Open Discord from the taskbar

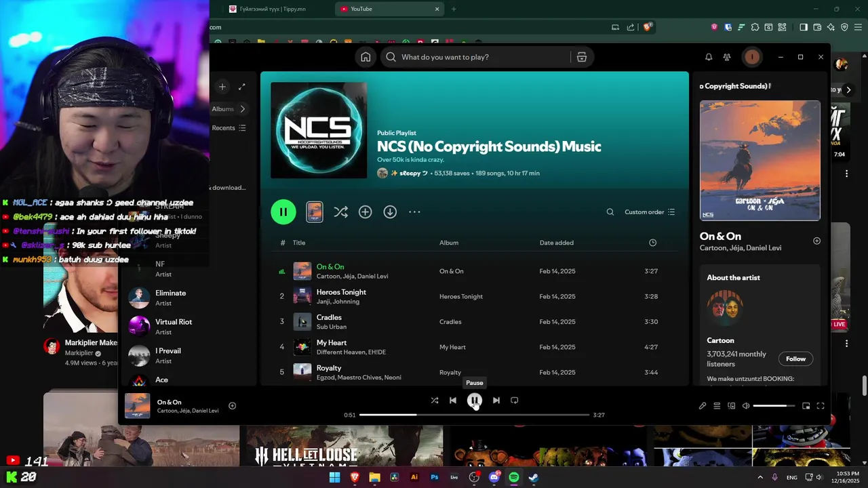pyautogui.click(x=494, y=477)
